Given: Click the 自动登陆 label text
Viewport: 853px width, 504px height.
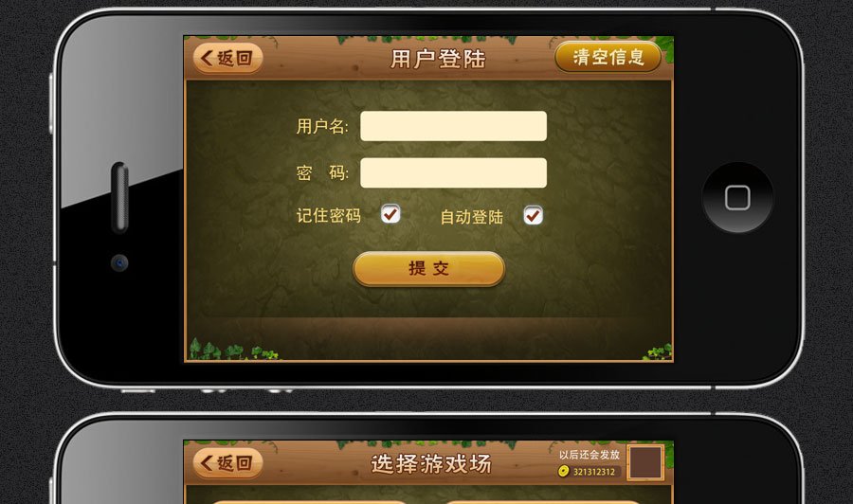Looking at the screenshot, I should (x=471, y=217).
